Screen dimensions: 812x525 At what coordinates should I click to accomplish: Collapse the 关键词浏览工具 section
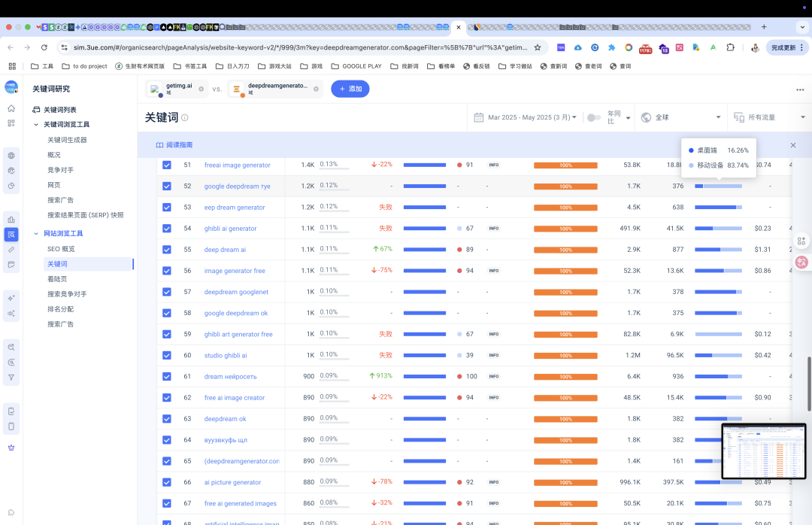click(36, 124)
